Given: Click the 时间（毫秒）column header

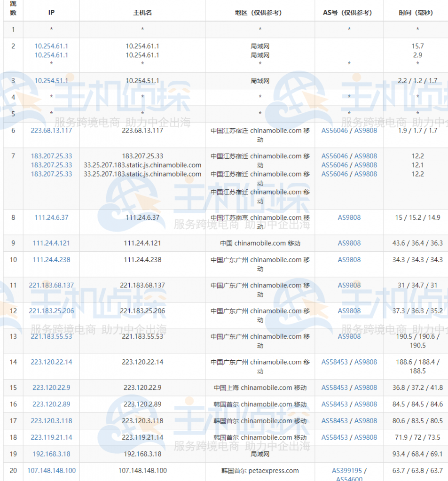Looking at the screenshot, I should [417, 13].
